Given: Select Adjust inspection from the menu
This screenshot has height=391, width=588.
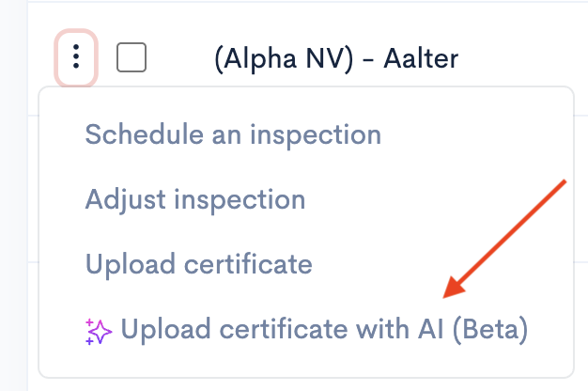Looking at the screenshot, I should [x=195, y=200].
